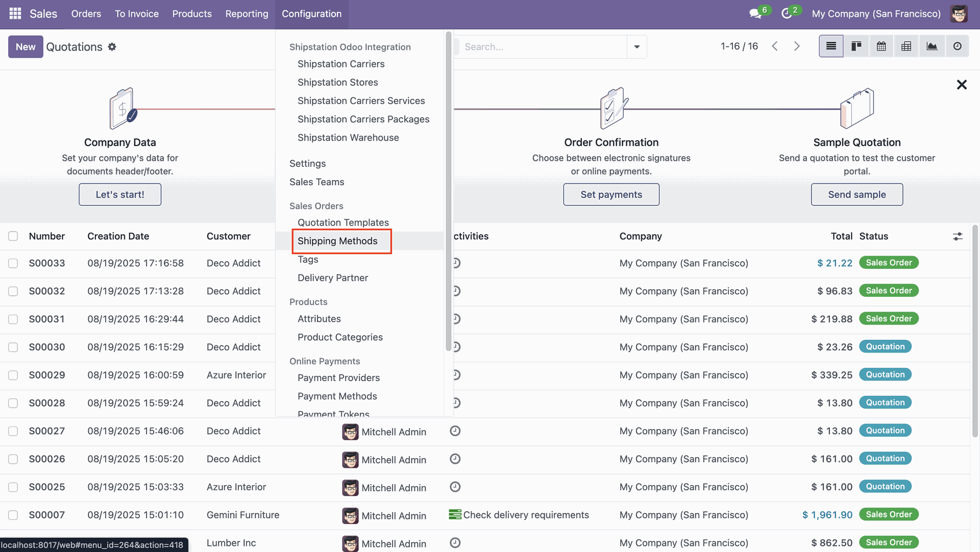
Task: Select checkbox for order S00029
Action: pyautogui.click(x=13, y=375)
